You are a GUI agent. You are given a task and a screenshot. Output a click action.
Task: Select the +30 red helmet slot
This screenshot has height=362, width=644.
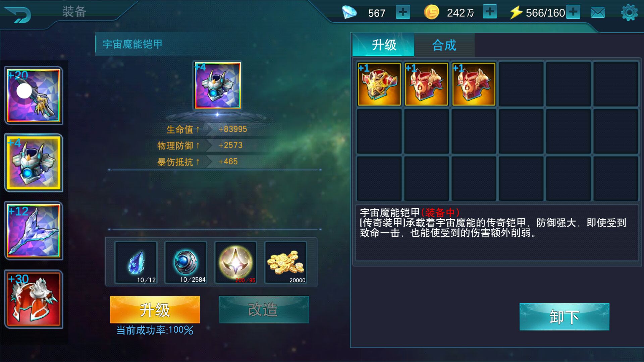pyautogui.click(x=34, y=299)
